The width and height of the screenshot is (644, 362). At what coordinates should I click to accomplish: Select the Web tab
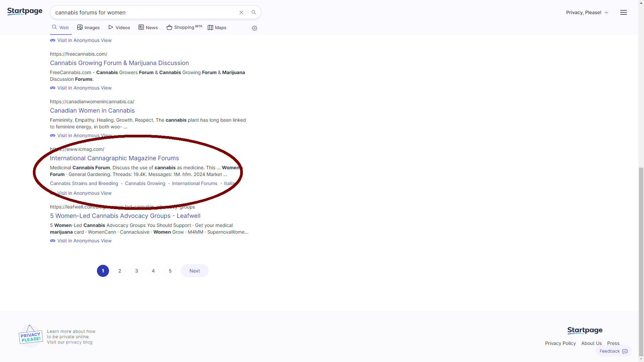click(61, 27)
